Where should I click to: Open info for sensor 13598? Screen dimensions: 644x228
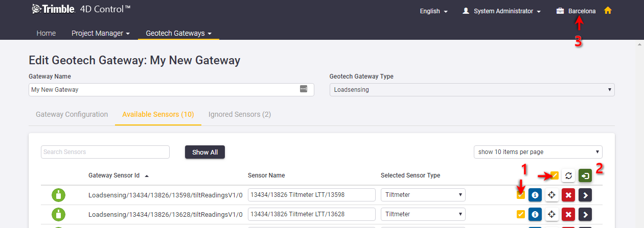pos(535,195)
